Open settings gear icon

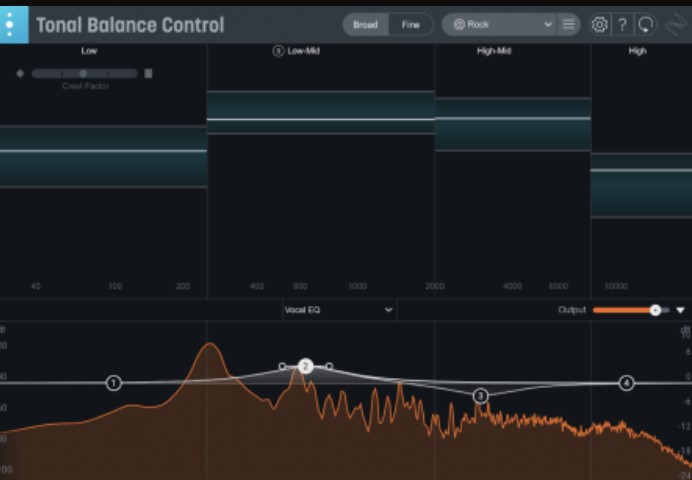coord(599,25)
